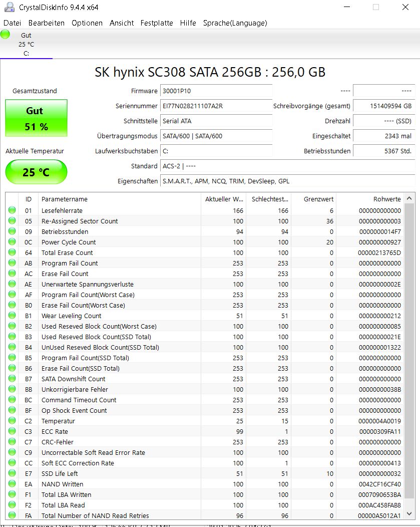The height and width of the screenshot is (527, 420).
Task: Click the ID column header
Action: 28,199
